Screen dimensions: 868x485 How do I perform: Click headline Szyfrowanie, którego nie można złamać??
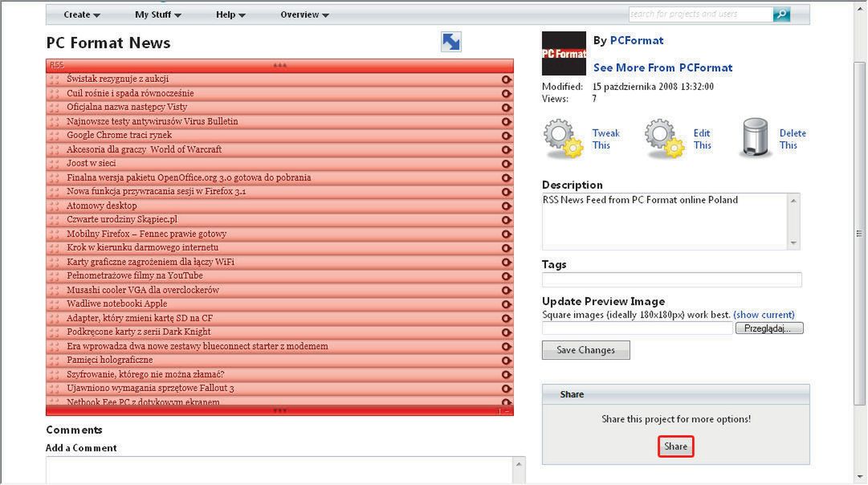coord(145,374)
